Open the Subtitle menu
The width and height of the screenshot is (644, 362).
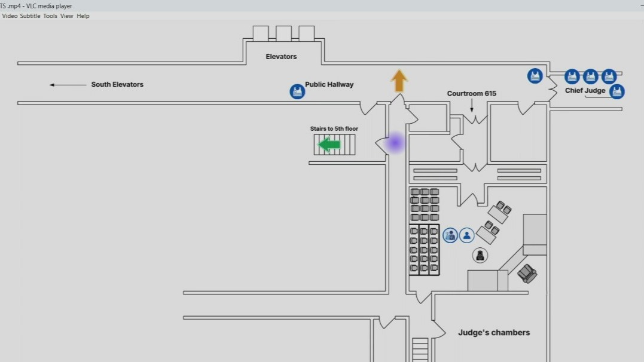[30, 16]
